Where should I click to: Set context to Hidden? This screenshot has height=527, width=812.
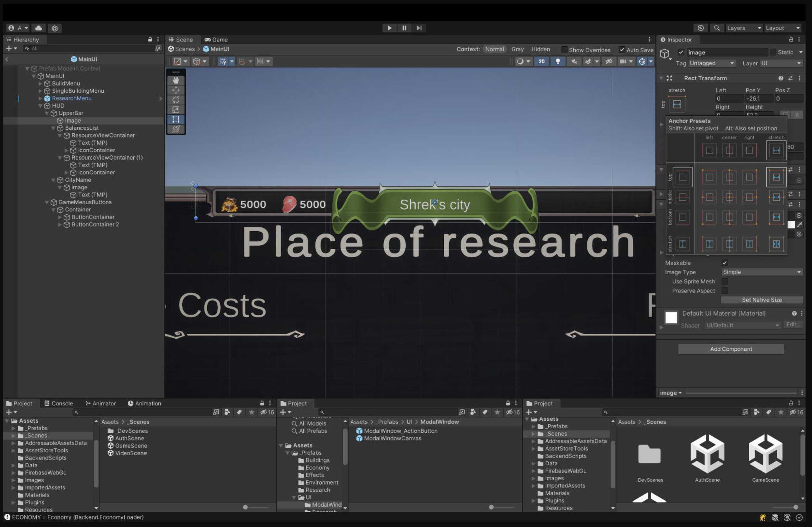541,50
